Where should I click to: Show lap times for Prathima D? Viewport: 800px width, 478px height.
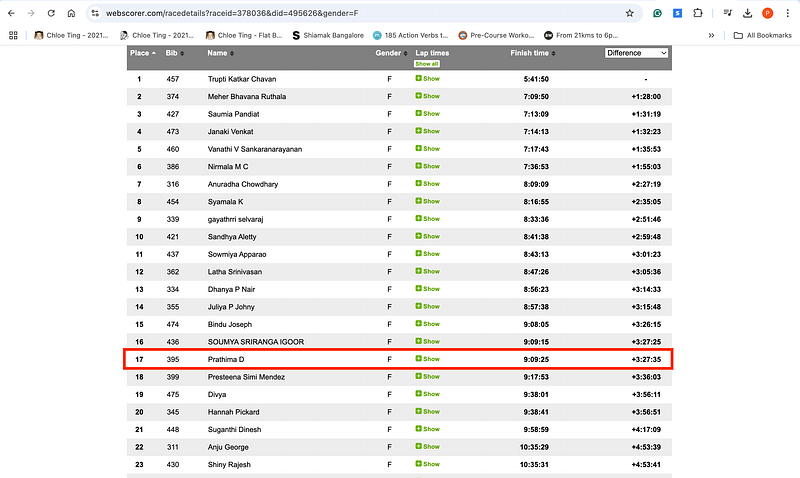coord(428,359)
